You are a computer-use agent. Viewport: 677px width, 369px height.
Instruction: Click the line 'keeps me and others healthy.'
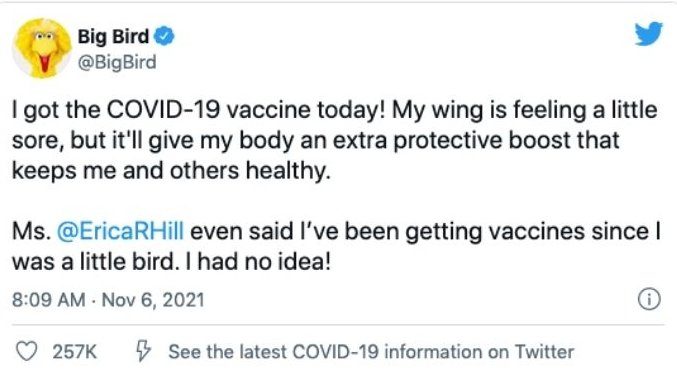pos(171,170)
